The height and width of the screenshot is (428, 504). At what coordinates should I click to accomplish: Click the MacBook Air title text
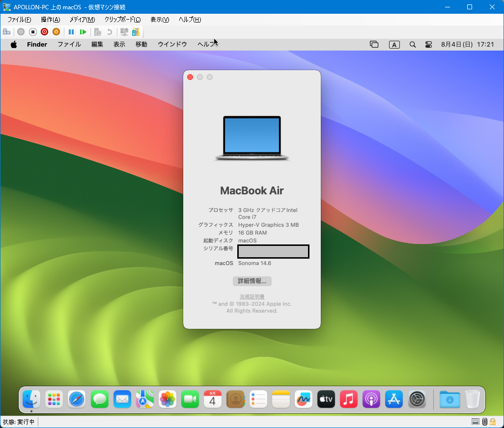252,190
